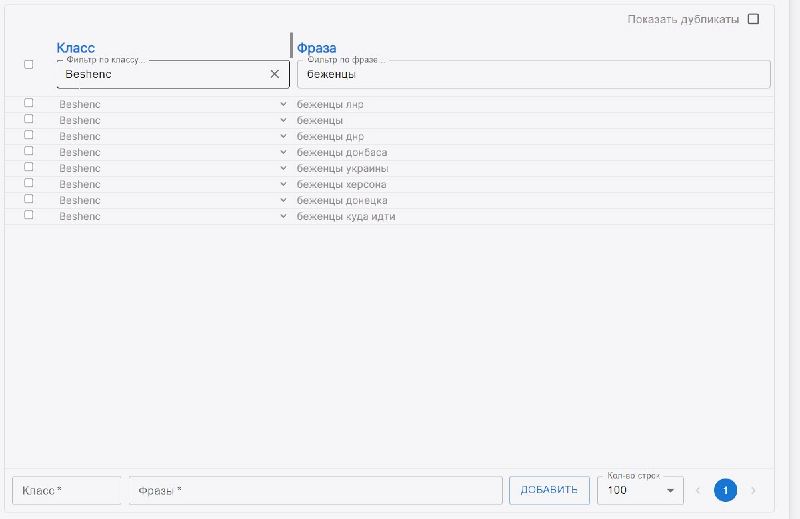Viewport: 800px width, 519px height.
Task: Go to the next page arrow
Action: click(753, 490)
